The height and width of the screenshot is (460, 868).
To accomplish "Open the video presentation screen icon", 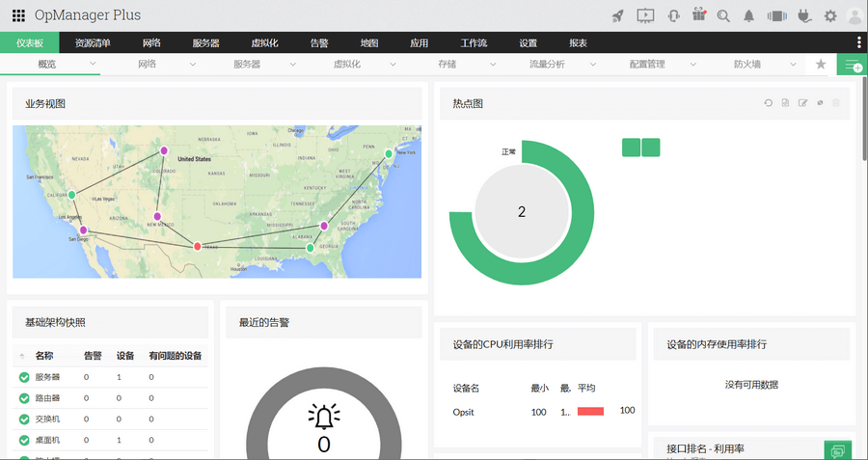I will tap(645, 16).
